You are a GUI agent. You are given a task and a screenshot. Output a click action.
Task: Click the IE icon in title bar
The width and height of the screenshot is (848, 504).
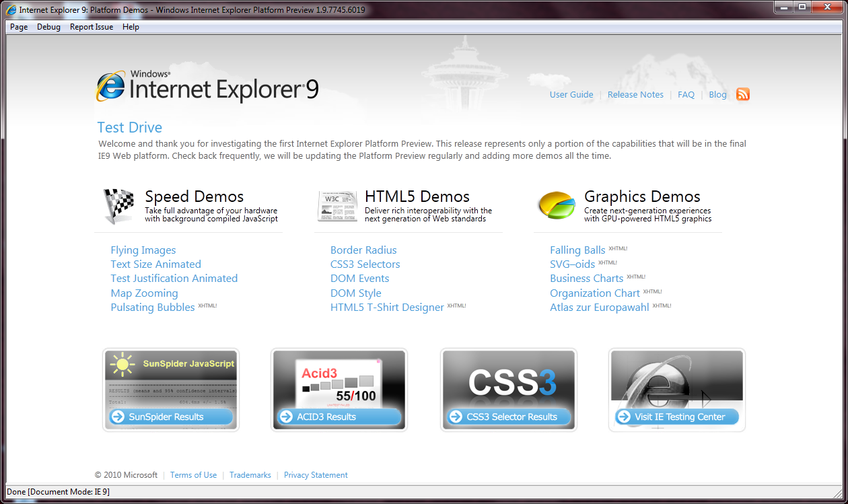(11, 10)
